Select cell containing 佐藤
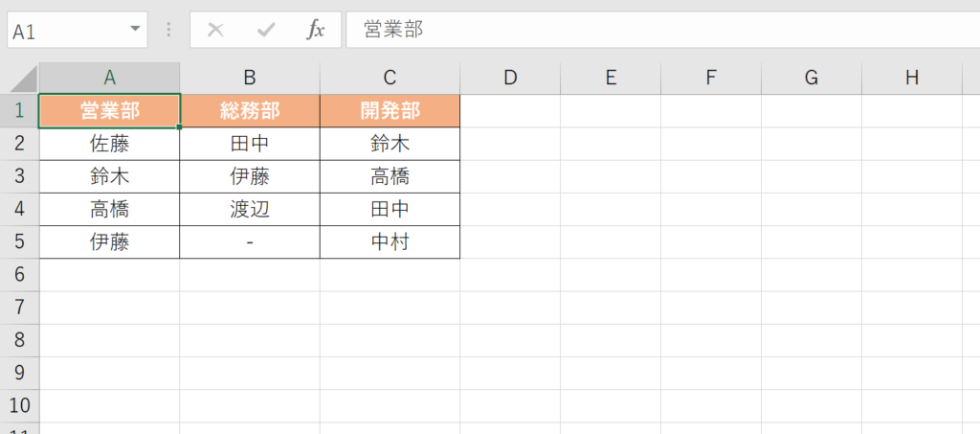Image resolution: width=980 pixels, height=434 pixels. [109, 144]
